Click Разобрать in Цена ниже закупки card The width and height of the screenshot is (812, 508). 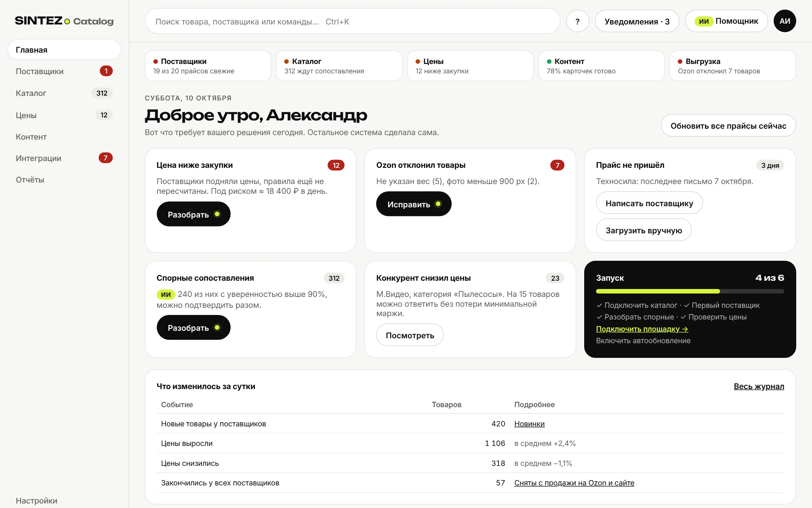click(194, 214)
